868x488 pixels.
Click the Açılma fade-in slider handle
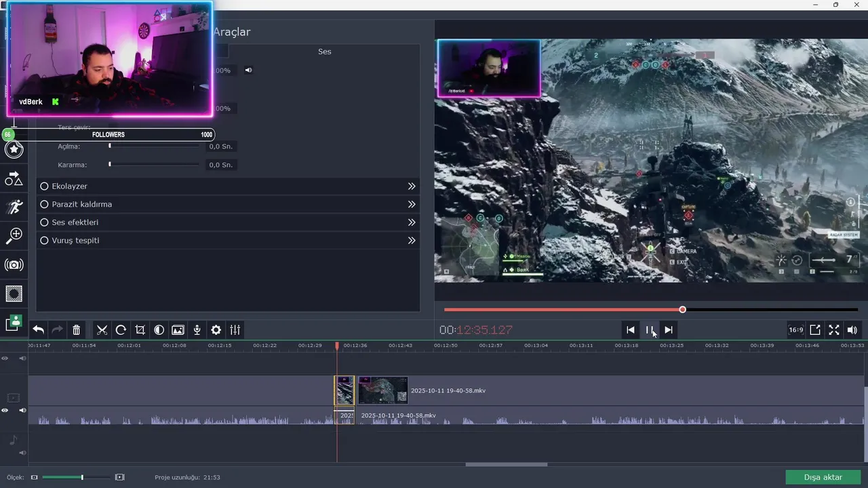tap(110, 146)
